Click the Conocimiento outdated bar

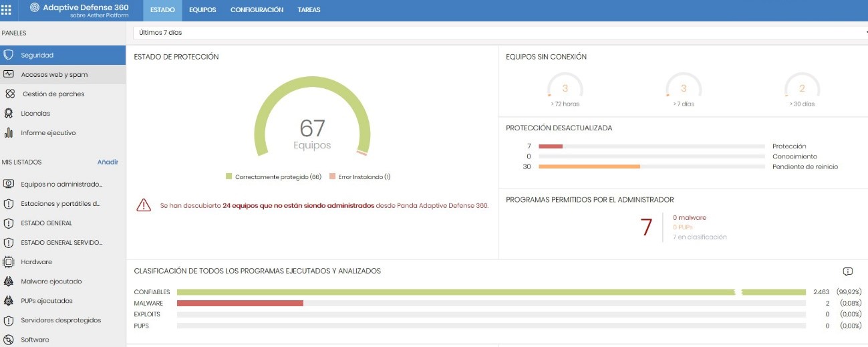point(652,156)
